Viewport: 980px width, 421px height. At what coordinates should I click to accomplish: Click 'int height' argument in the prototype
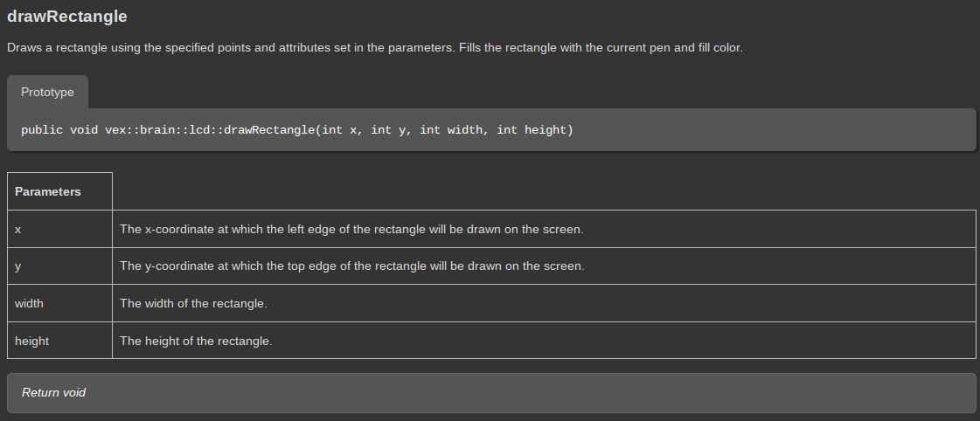pyautogui.click(x=533, y=130)
